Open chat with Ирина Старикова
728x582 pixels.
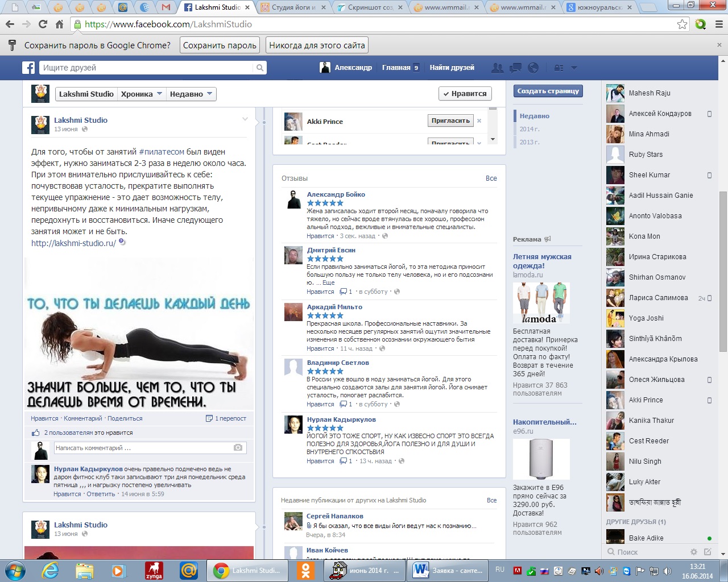657,257
